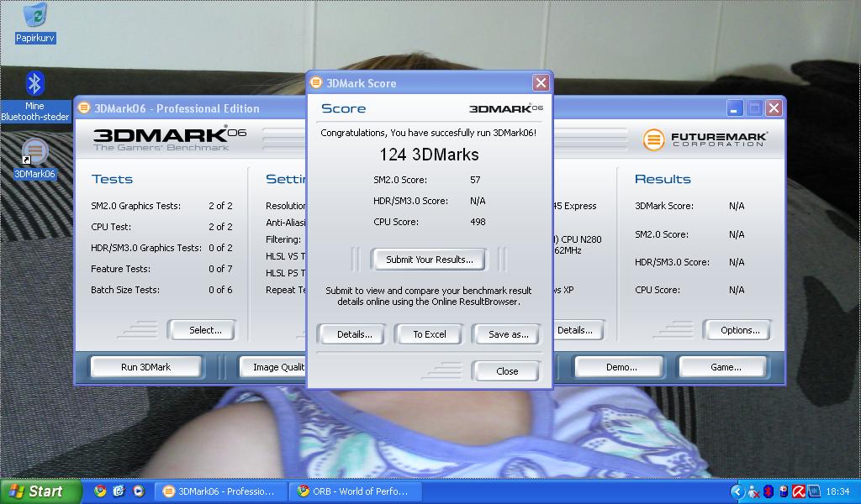
Task: Click the Demo button
Action: coord(621,367)
